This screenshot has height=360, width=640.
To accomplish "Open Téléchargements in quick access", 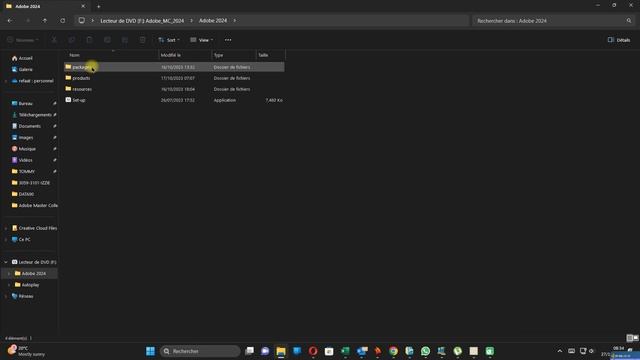I will (x=31, y=115).
